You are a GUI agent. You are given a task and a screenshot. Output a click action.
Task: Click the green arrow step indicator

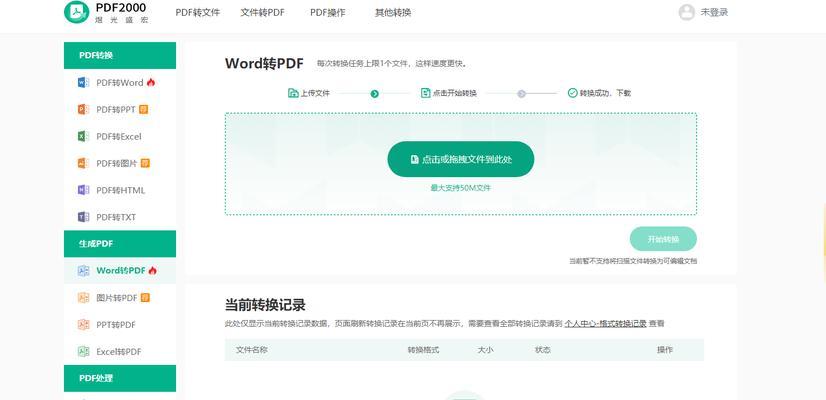(375, 94)
